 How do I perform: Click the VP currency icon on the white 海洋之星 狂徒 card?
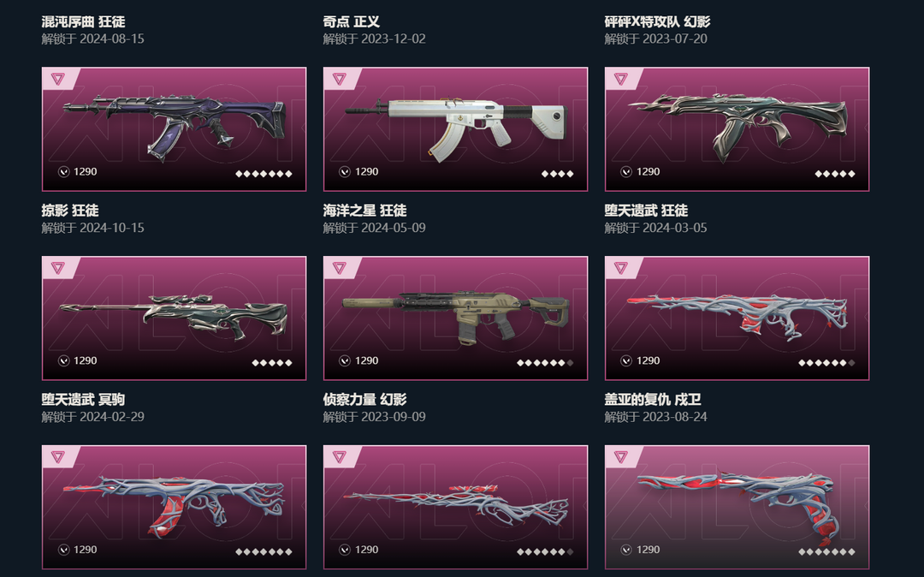click(345, 171)
